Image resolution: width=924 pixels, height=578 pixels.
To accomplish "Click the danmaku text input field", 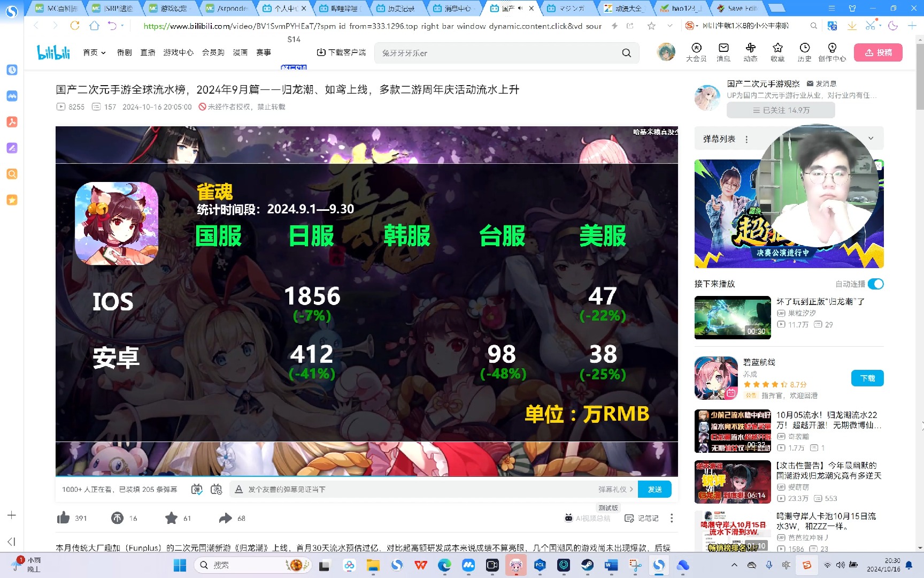I will [417, 489].
